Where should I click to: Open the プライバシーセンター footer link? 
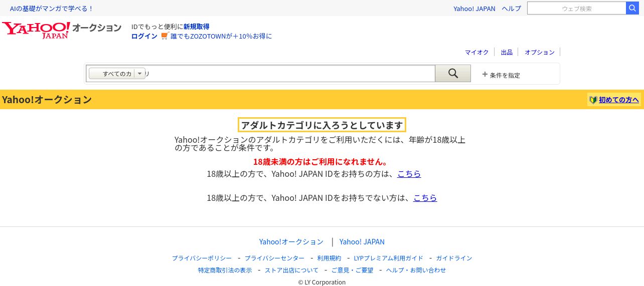(x=274, y=258)
